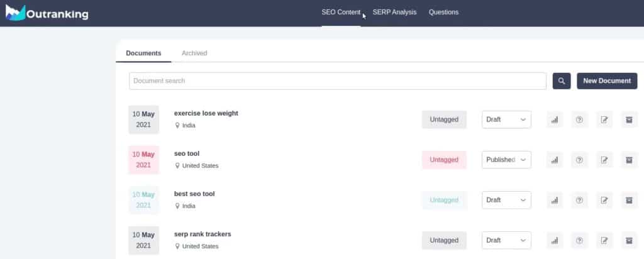Go to the Questions menu item
Viewport: 644px width, 259px height.
(443, 12)
